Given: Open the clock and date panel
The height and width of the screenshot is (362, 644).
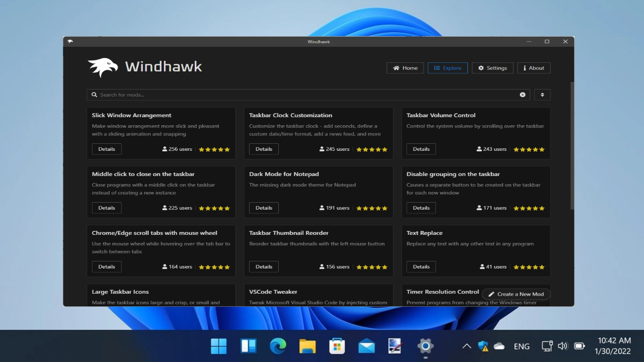Looking at the screenshot, I should [613, 346].
